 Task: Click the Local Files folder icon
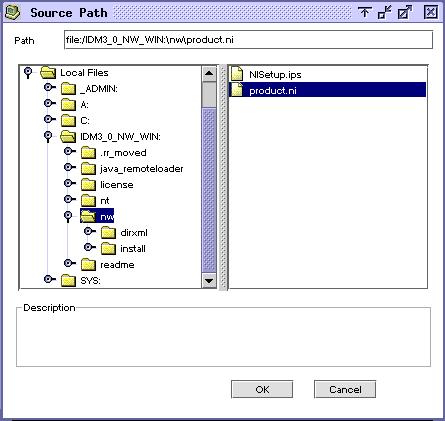point(48,72)
